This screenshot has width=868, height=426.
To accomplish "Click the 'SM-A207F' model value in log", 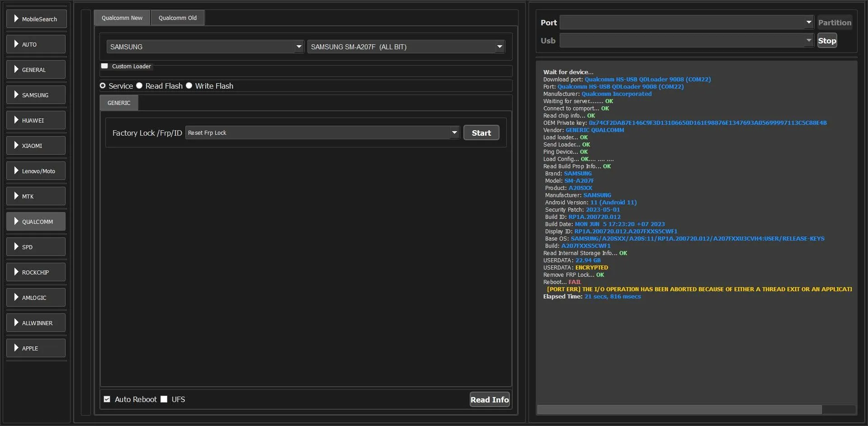I will [579, 181].
